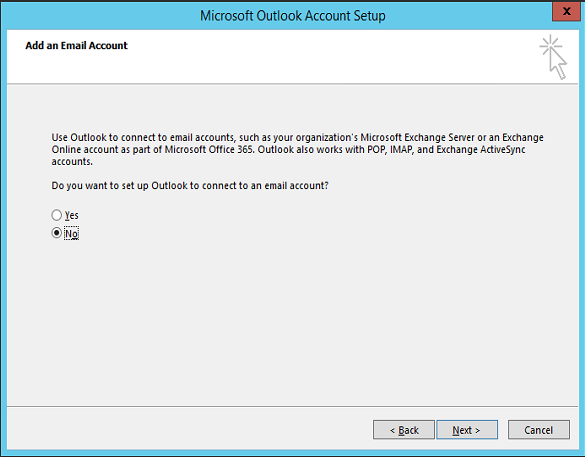This screenshot has height=457, width=585.
Task: Select the No radio button circle
Action: click(x=56, y=233)
